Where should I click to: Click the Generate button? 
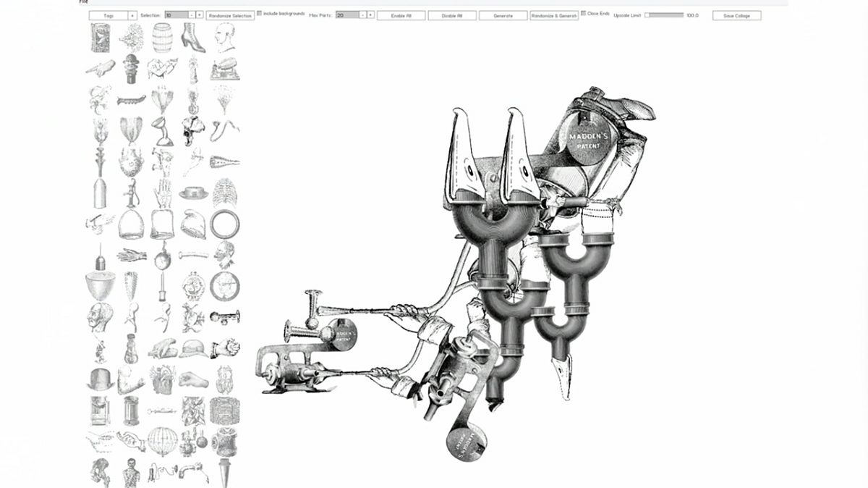click(x=503, y=15)
